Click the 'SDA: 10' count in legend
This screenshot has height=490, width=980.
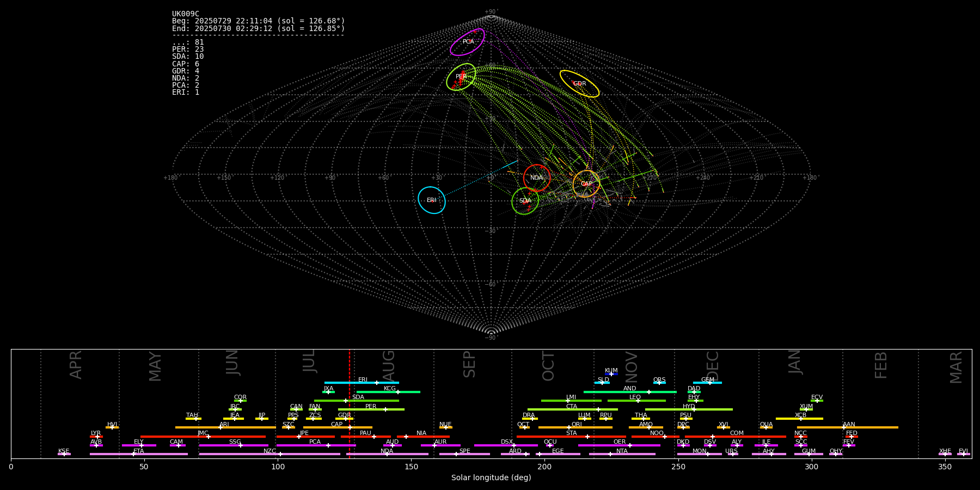(x=188, y=57)
